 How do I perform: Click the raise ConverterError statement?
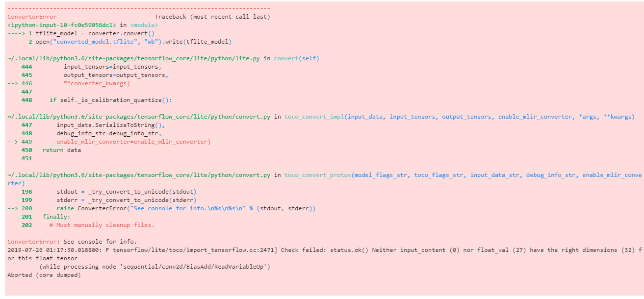click(x=186, y=208)
